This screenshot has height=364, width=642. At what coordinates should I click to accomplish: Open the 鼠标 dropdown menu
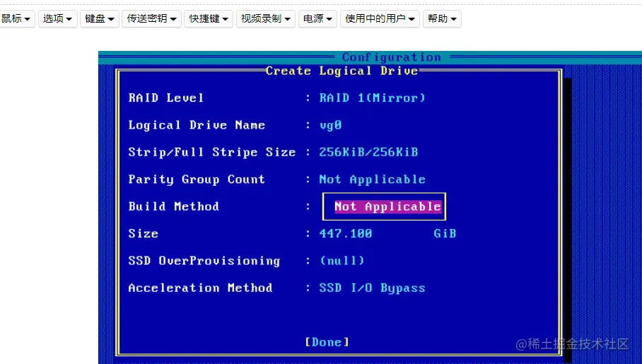(x=16, y=19)
